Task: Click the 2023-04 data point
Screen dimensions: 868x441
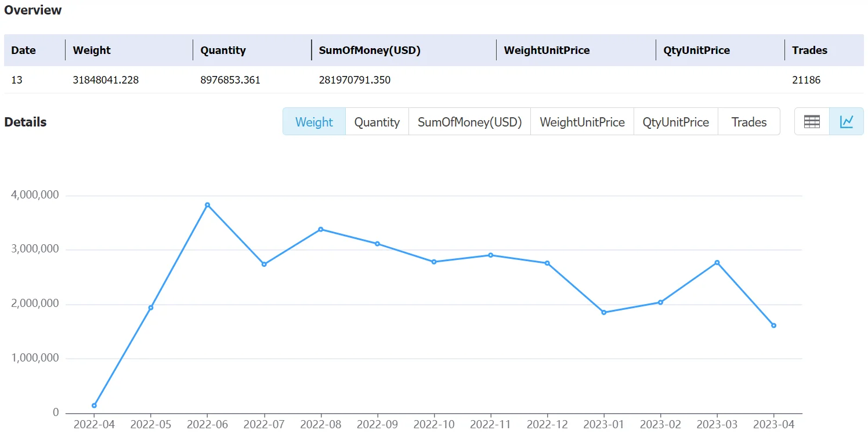Action: 774,326
